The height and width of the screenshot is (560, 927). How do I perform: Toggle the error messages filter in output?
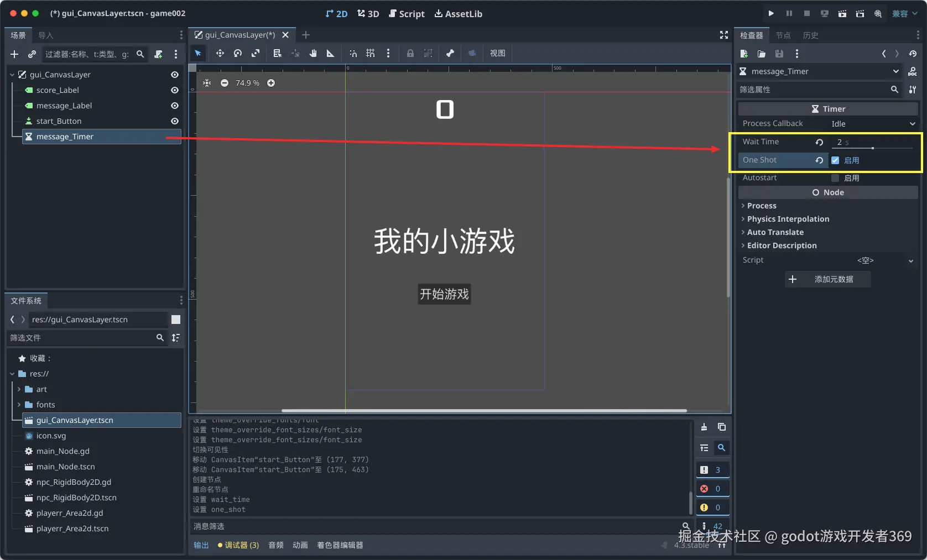coord(712,489)
